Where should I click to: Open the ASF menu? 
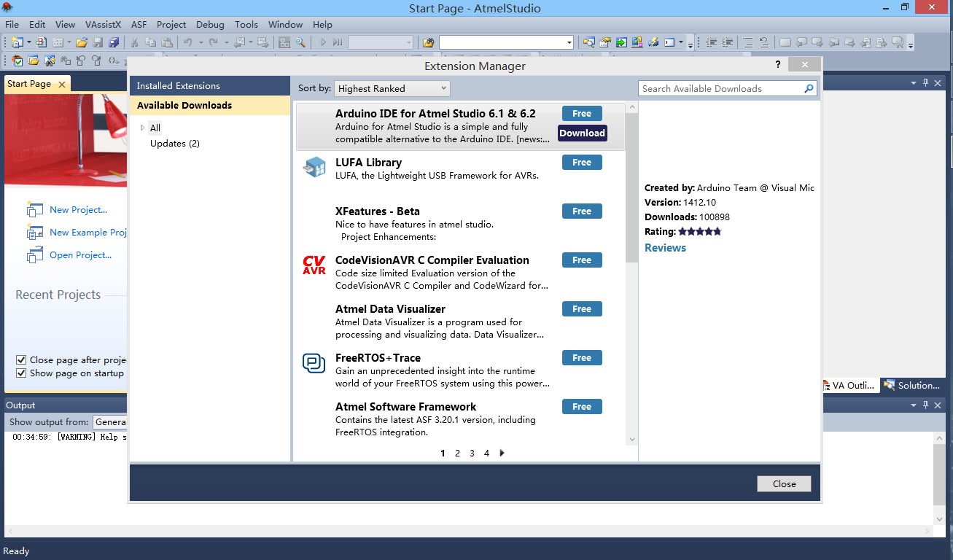139,24
